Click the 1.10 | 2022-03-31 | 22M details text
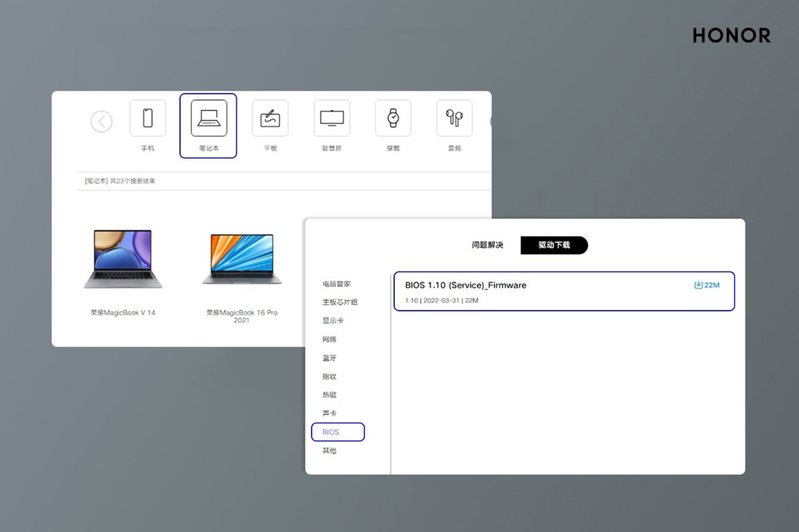Screen dimensions: 799x532 (441, 300)
